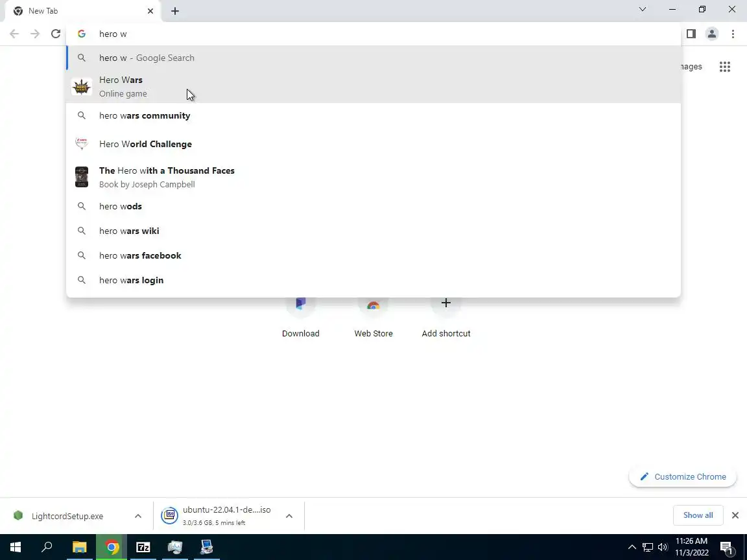The width and height of the screenshot is (747, 560).
Task: Click Show all downloads button
Action: tap(698, 515)
